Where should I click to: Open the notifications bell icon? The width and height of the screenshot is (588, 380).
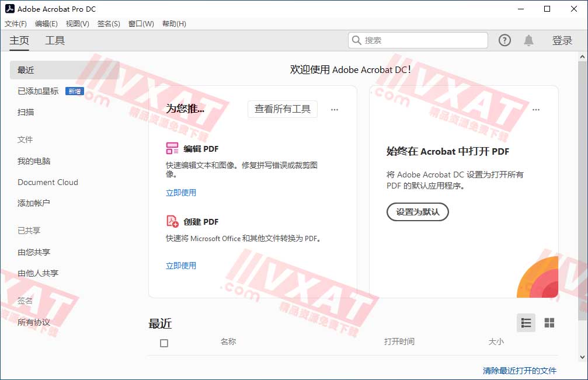point(528,40)
